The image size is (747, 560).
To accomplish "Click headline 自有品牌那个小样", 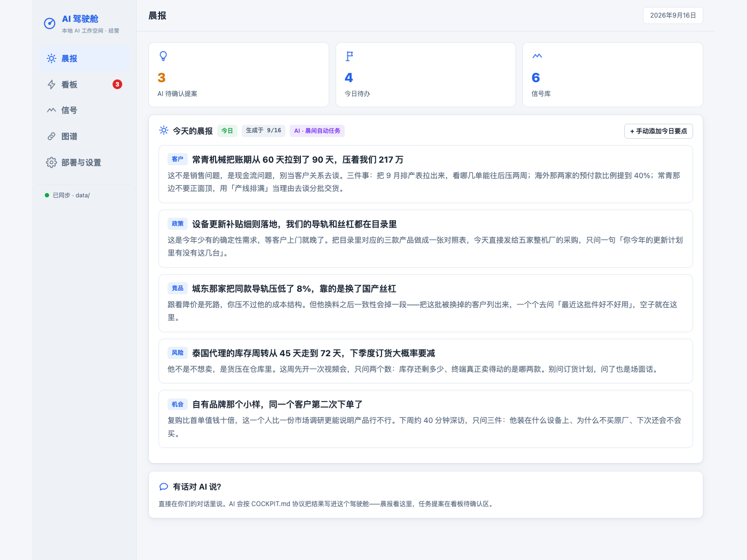I will 277,405.
